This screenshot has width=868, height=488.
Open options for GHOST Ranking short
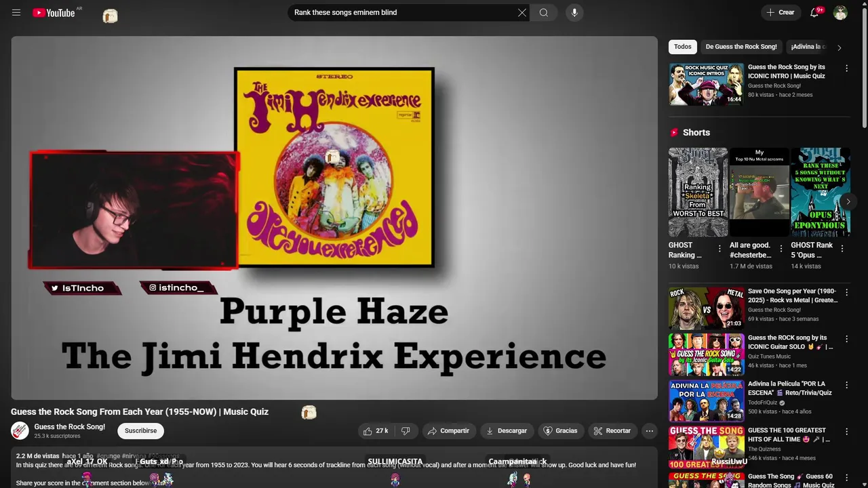(719, 249)
